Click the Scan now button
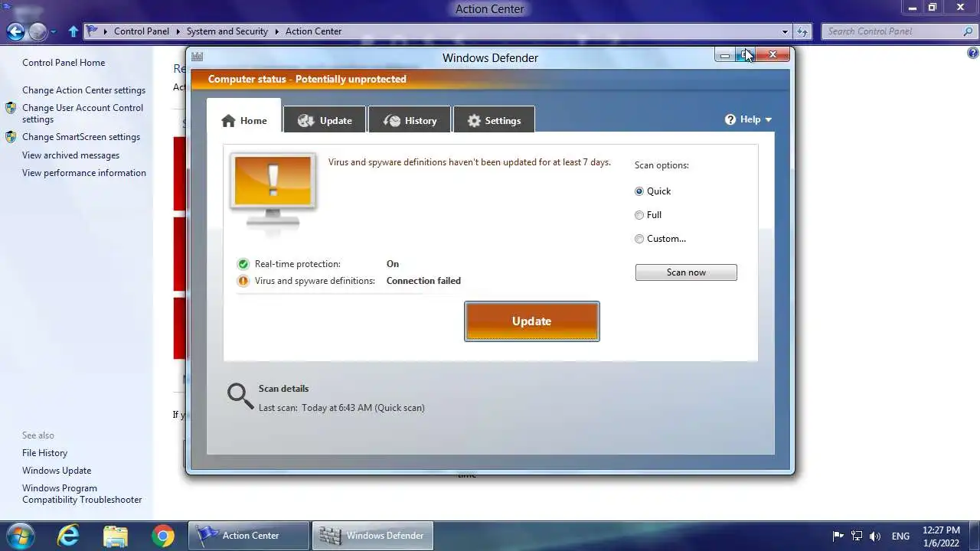The width and height of the screenshot is (980, 551). (x=686, y=272)
